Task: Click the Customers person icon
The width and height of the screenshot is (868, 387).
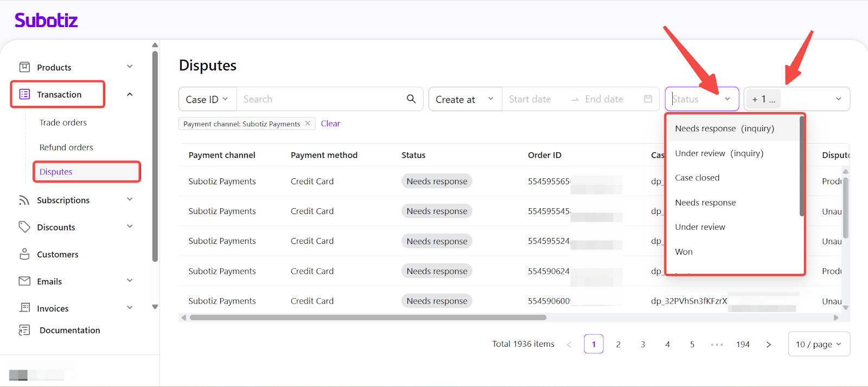Action: (24, 254)
